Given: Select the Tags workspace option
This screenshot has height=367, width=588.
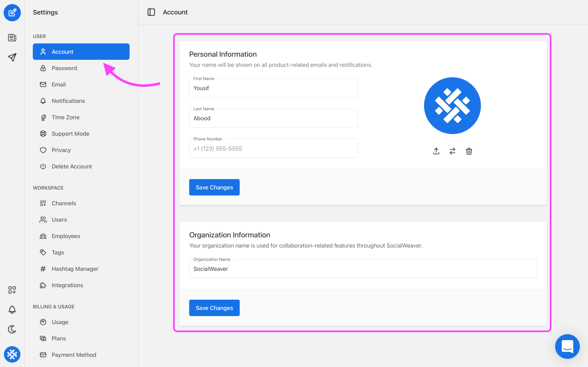Looking at the screenshot, I should tap(58, 252).
